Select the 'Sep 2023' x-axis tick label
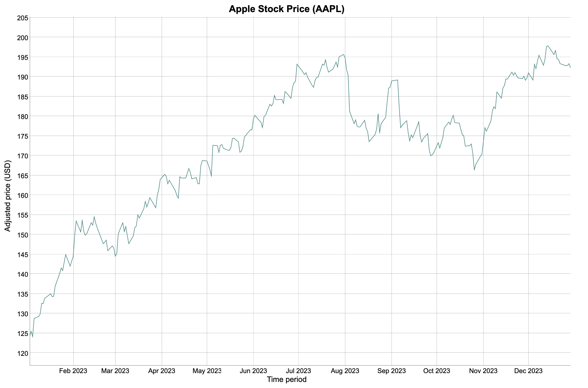588x388 pixels. pyautogui.click(x=392, y=371)
